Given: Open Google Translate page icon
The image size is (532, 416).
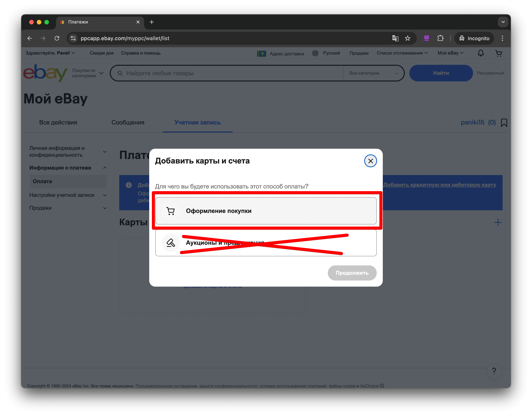Looking at the screenshot, I should (x=395, y=38).
